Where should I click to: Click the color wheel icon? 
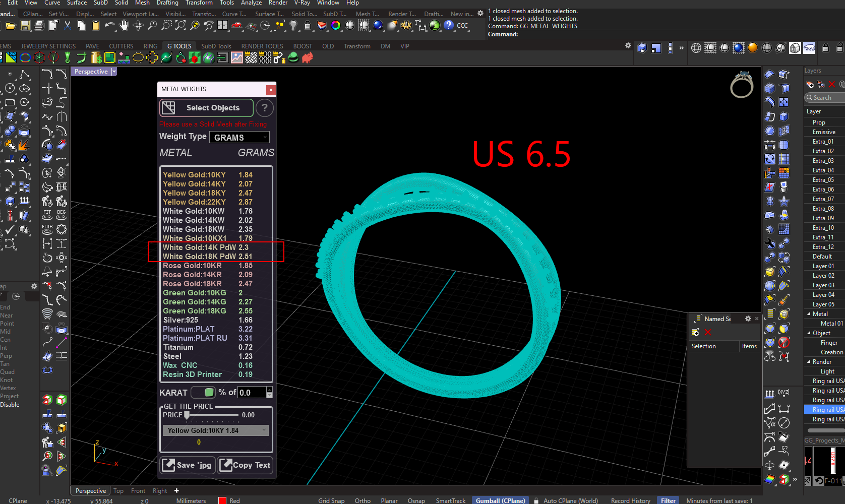click(x=336, y=25)
